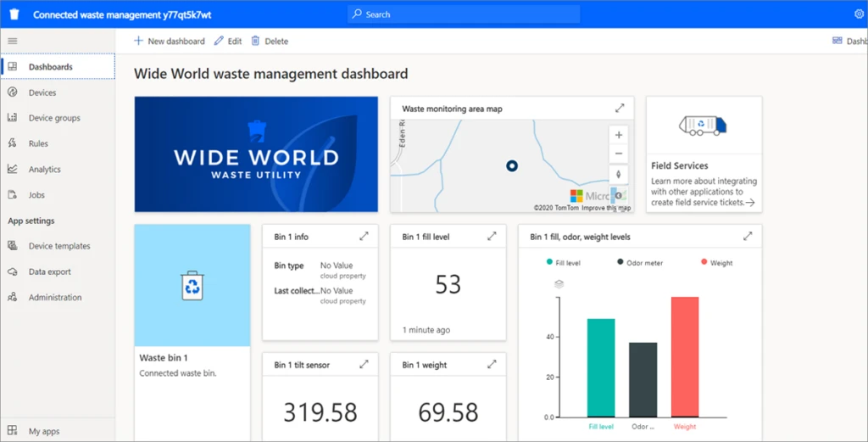Viewport: 868px width, 442px height.
Task: Click the bin location marker on map
Action: point(512,165)
